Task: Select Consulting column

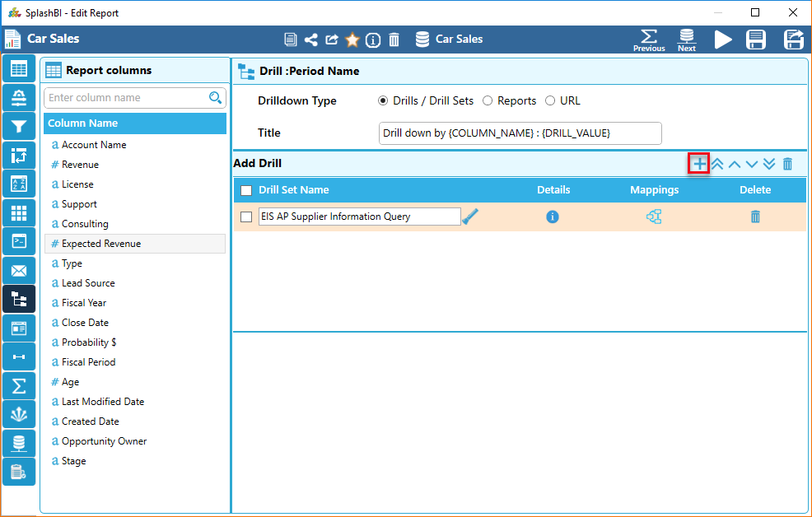Action: 135,224
